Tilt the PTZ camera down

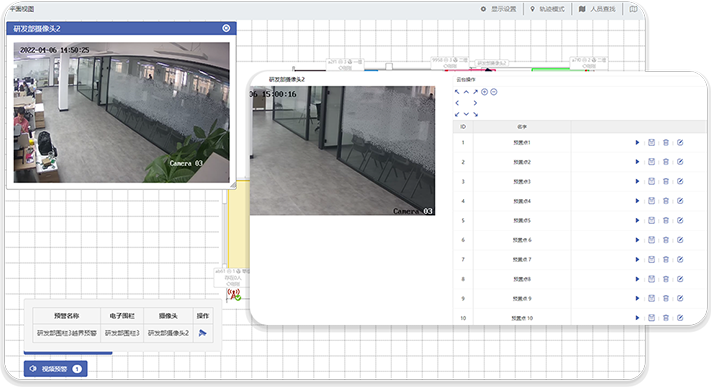[x=466, y=114]
